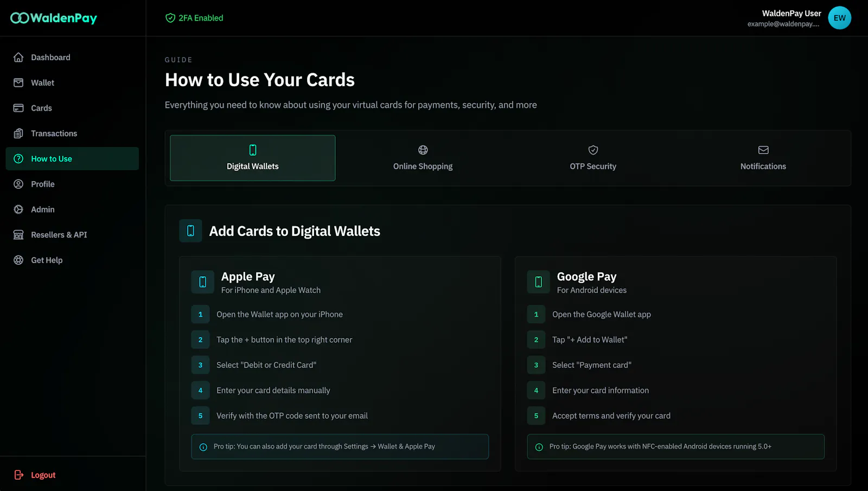The width and height of the screenshot is (868, 491).
Task: Click the WaldenPay logo
Action: tap(54, 18)
